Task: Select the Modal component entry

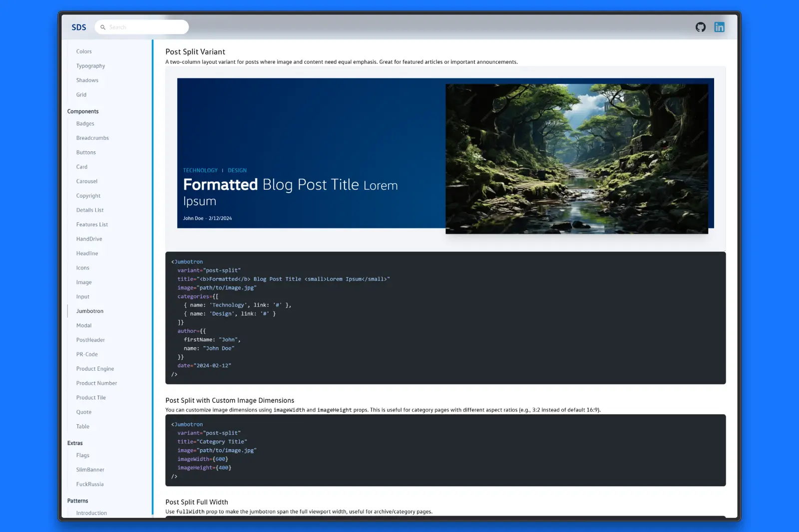Action: point(84,325)
